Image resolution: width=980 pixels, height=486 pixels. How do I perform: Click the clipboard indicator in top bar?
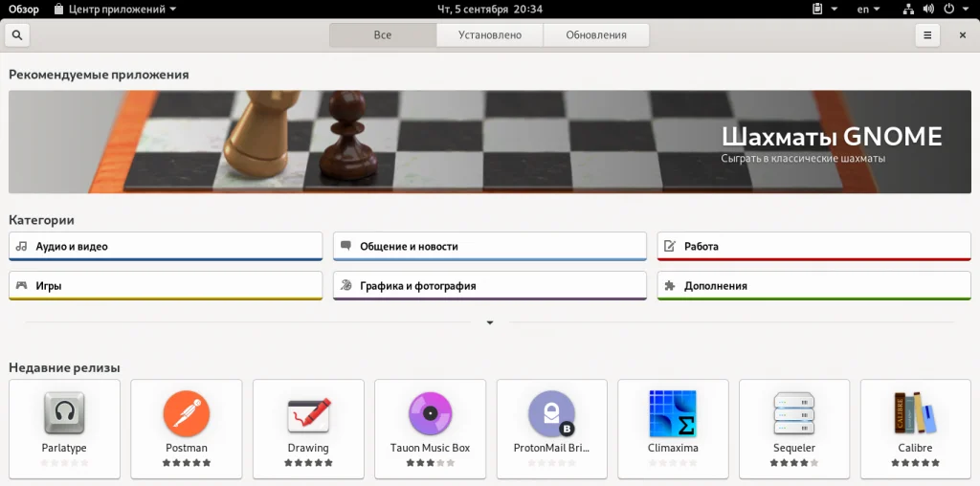tap(817, 9)
